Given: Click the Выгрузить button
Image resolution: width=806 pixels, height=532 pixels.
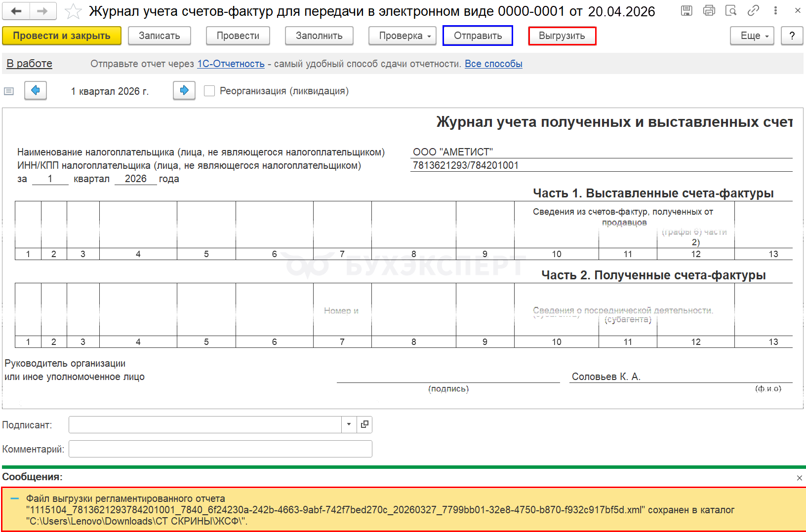Looking at the screenshot, I should [562, 36].
